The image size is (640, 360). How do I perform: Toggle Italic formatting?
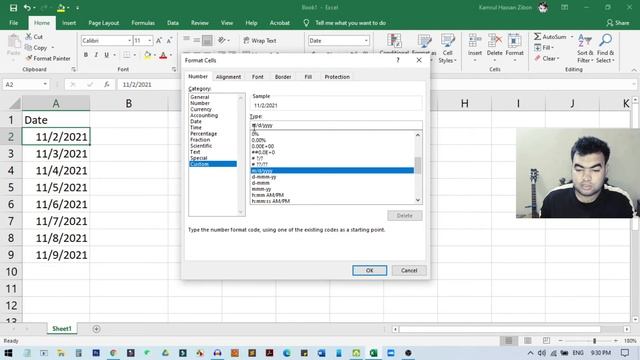coord(96,55)
